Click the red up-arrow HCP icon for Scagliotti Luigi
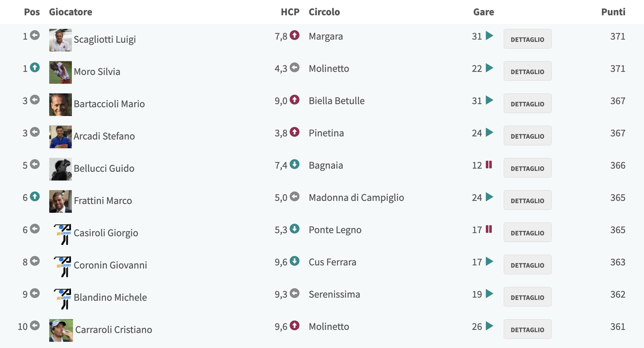Image resolution: width=644 pixels, height=348 pixels. 295,35
